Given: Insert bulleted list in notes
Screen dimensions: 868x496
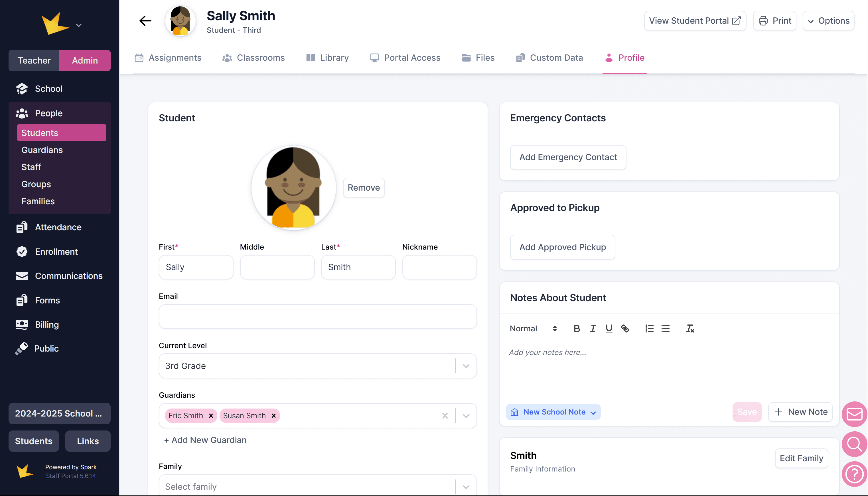Looking at the screenshot, I should pyautogui.click(x=665, y=328).
